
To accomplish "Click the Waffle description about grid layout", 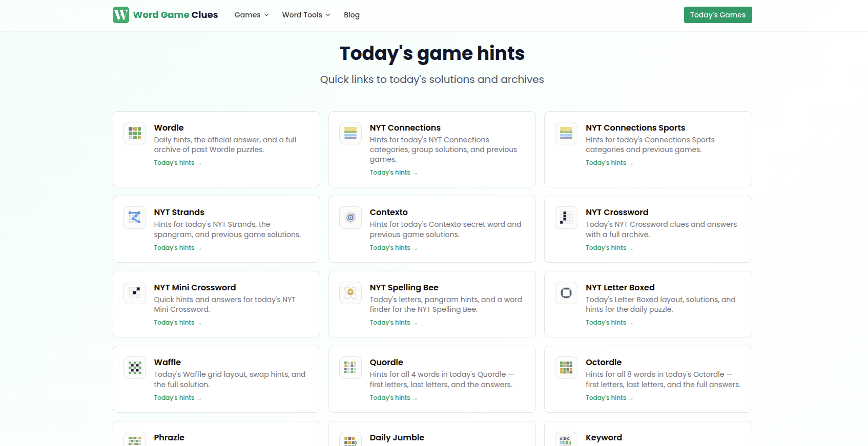I will 230,379.
